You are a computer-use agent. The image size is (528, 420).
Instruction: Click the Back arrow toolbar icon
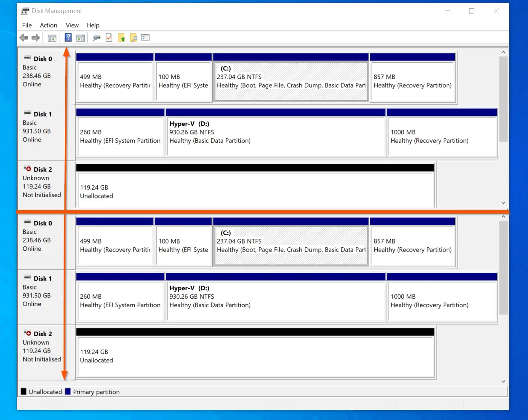24,38
